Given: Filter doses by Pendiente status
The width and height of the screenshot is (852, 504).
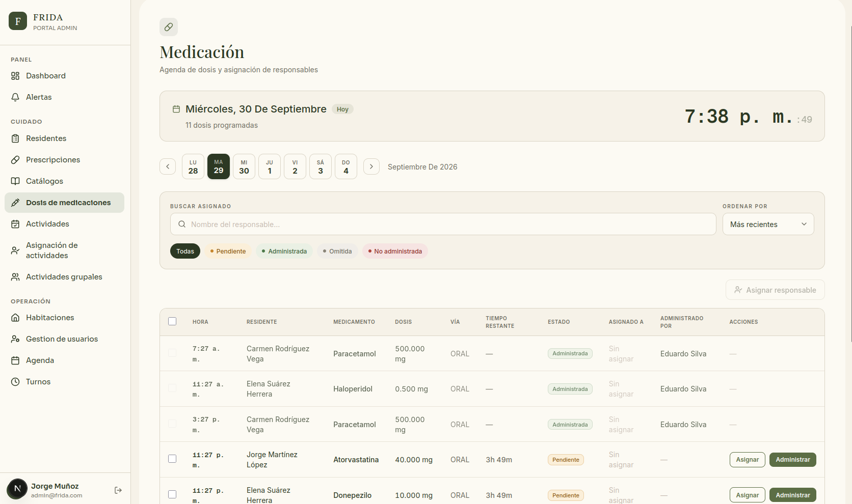Looking at the screenshot, I should pyautogui.click(x=228, y=251).
